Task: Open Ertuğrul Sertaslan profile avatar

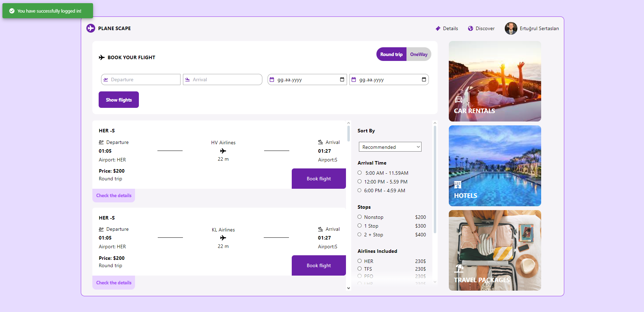Action: tap(511, 28)
